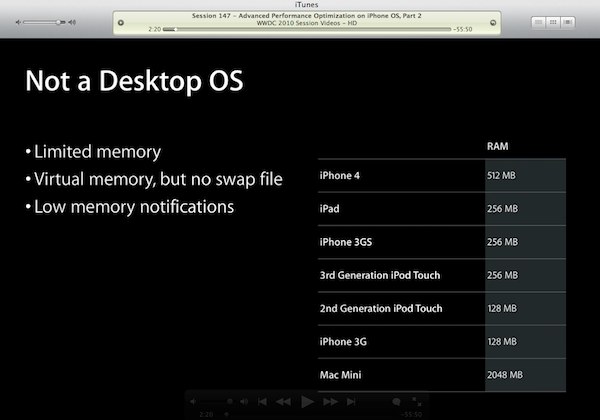The image size is (600, 420).
Task: Skip to previous chapter in video overlay
Action: pyautogui.click(x=262, y=402)
